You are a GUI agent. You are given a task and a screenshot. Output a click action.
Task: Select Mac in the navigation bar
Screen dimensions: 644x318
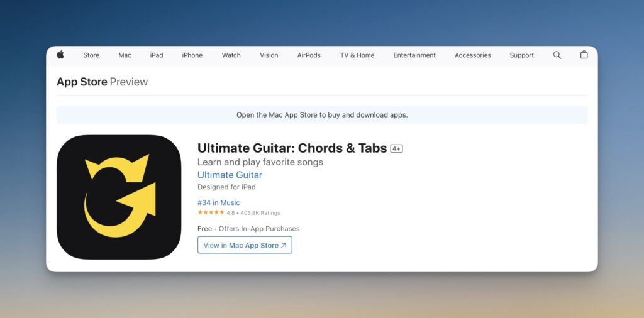[125, 55]
